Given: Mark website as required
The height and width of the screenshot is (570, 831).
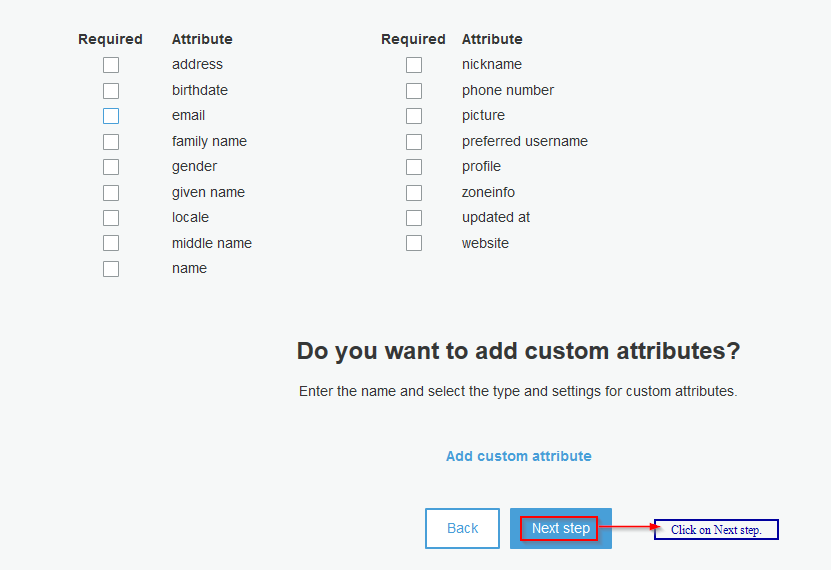Looking at the screenshot, I should point(414,243).
